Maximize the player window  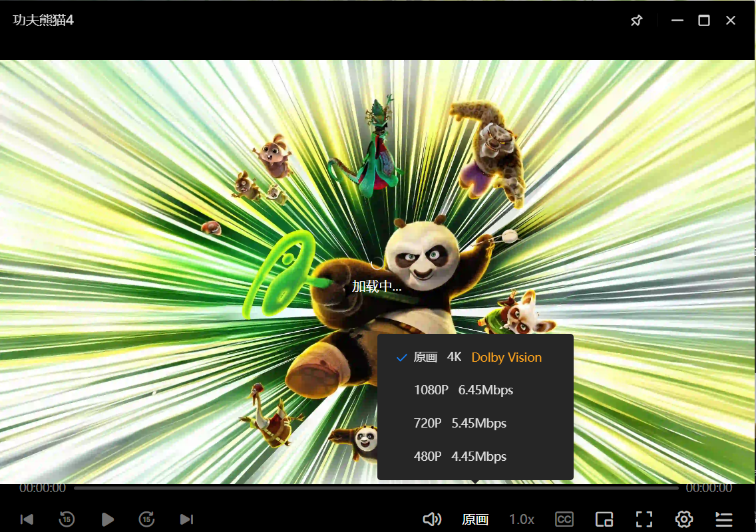click(x=704, y=20)
